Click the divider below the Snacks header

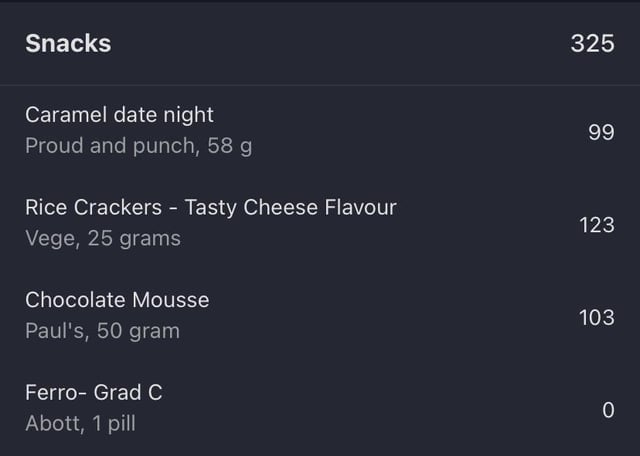(x=320, y=85)
